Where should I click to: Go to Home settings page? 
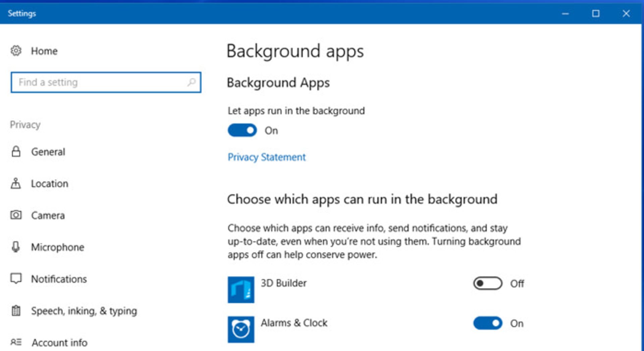(44, 51)
